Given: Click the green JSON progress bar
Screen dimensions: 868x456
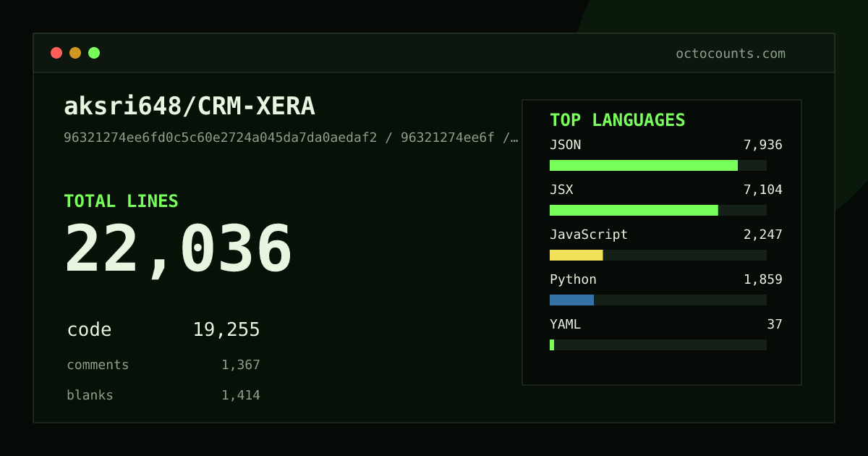Looking at the screenshot, I should point(644,165).
